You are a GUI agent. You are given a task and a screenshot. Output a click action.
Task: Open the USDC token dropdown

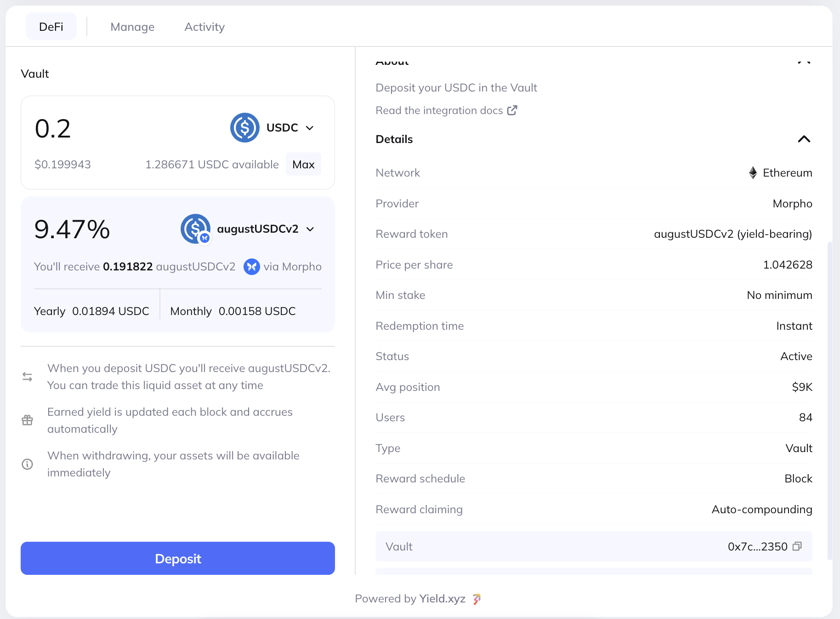(x=290, y=127)
